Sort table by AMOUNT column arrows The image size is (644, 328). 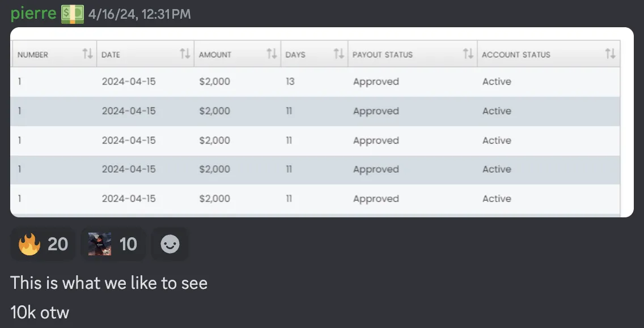pyautogui.click(x=272, y=53)
